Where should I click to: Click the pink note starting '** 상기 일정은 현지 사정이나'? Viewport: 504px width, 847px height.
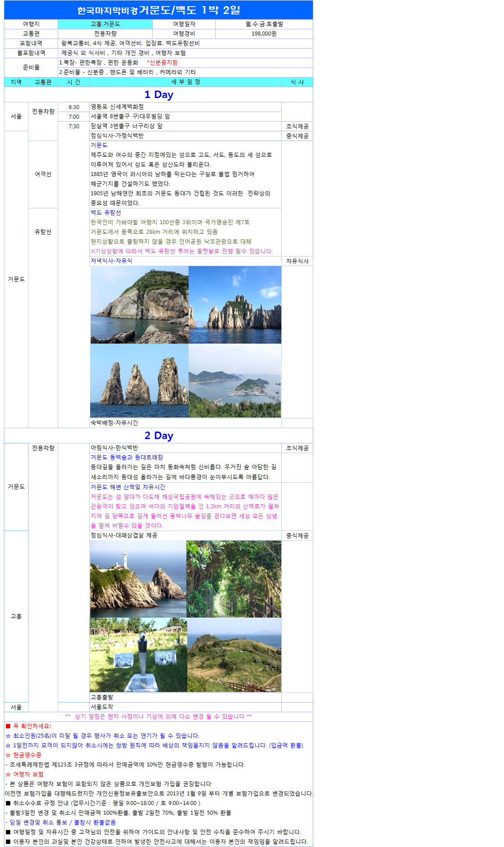(159, 717)
